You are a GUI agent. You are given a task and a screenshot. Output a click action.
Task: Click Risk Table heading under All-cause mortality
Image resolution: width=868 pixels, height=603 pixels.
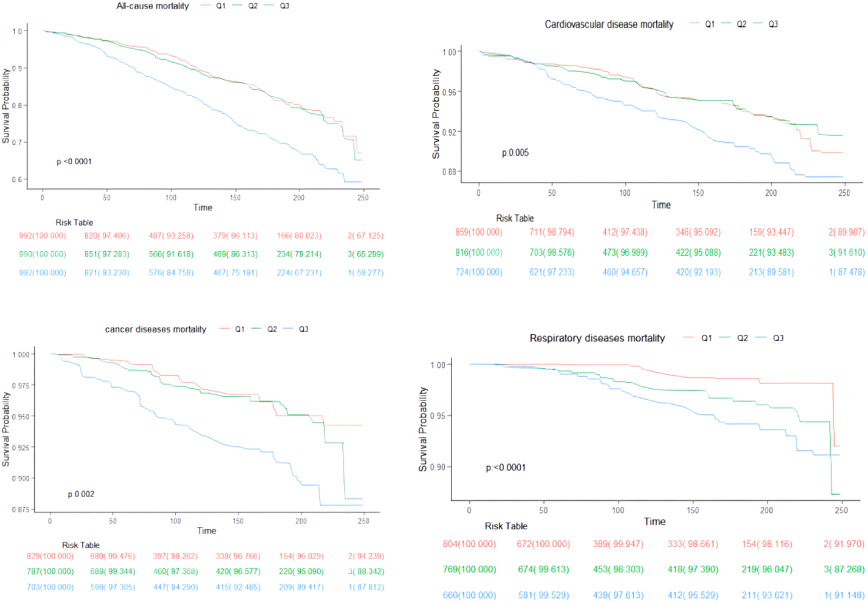point(74,223)
